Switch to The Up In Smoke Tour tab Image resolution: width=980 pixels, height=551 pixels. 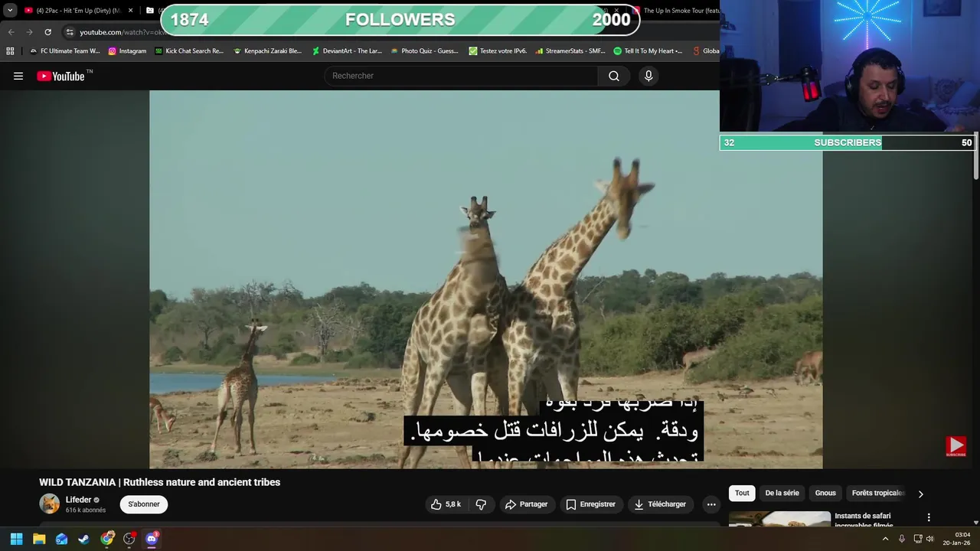[x=676, y=11]
